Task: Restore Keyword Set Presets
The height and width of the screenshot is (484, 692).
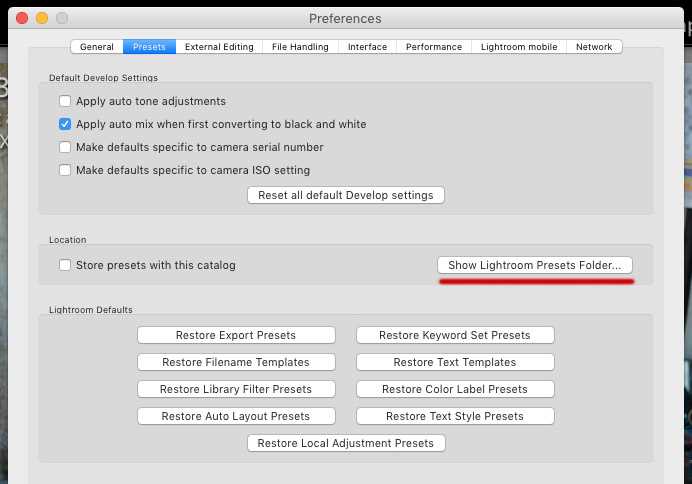Action: pyautogui.click(x=455, y=335)
